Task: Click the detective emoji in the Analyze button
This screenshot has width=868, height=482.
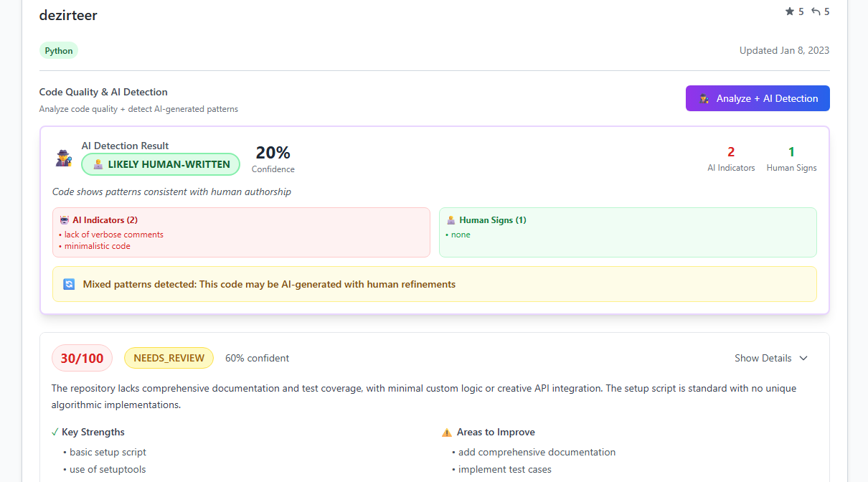Action: tap(704, 99)
